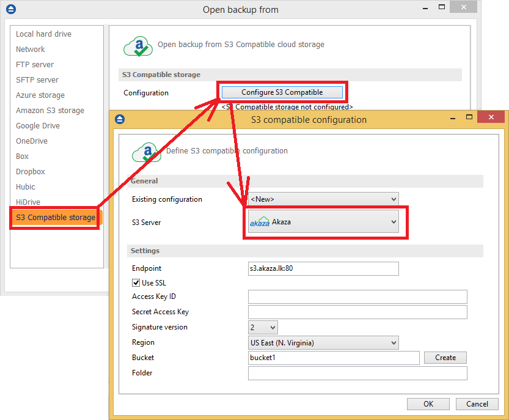Open the Signature version dropdown
509x420 pixels.
pos(263,328)
